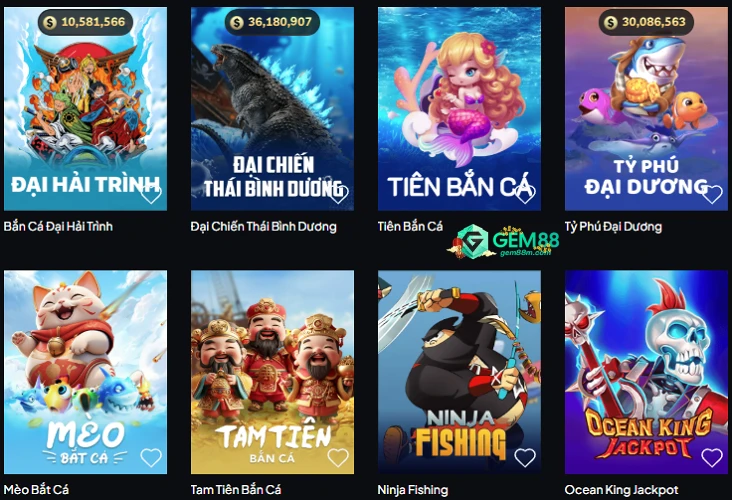Click the 30,086,563 jackpot coin badge
The width and height of the screenshot is (732, 500).
[x=646, y=22]
